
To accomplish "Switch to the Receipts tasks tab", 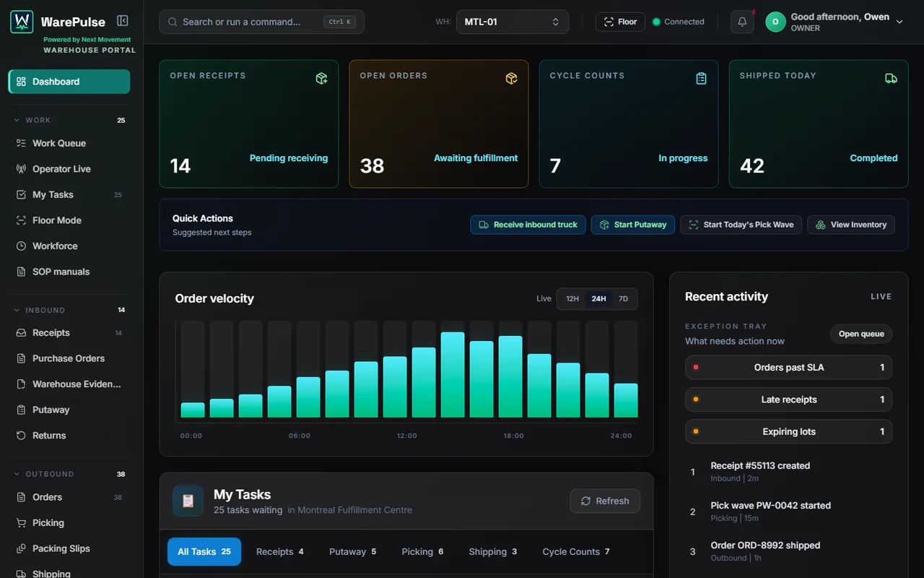I will [x=279, y=551].
